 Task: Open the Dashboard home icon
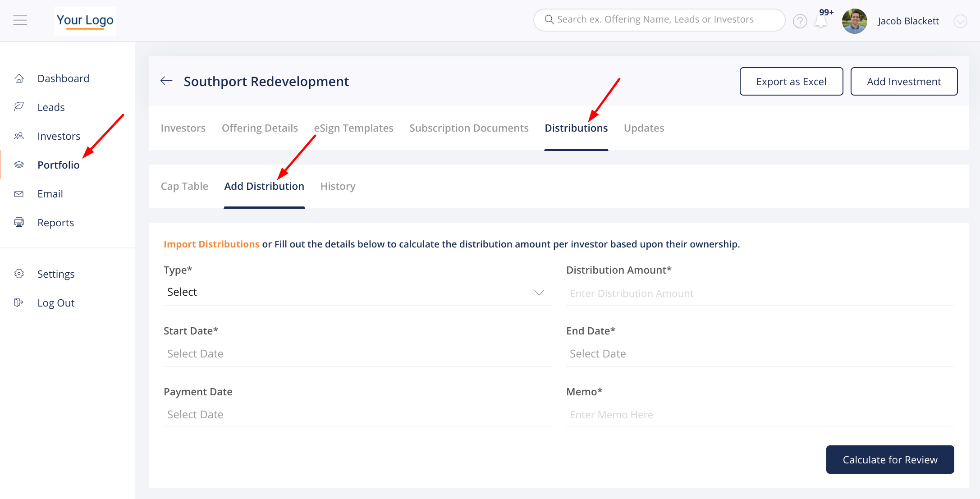[19, 78]
